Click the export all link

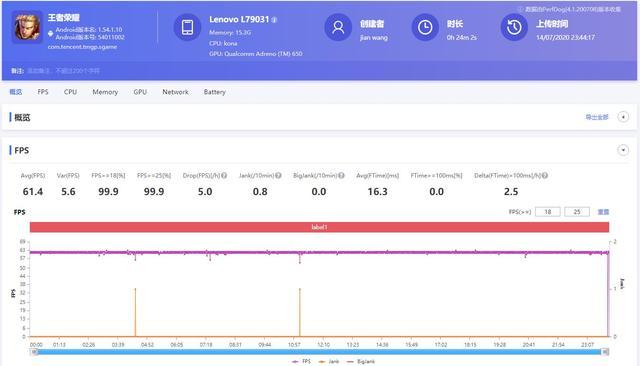point(597,117)
